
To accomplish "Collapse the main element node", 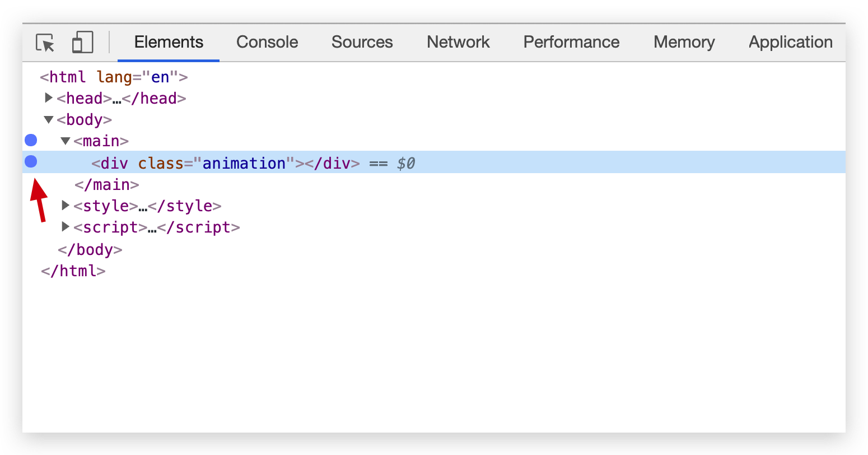I will click(66, 141).
